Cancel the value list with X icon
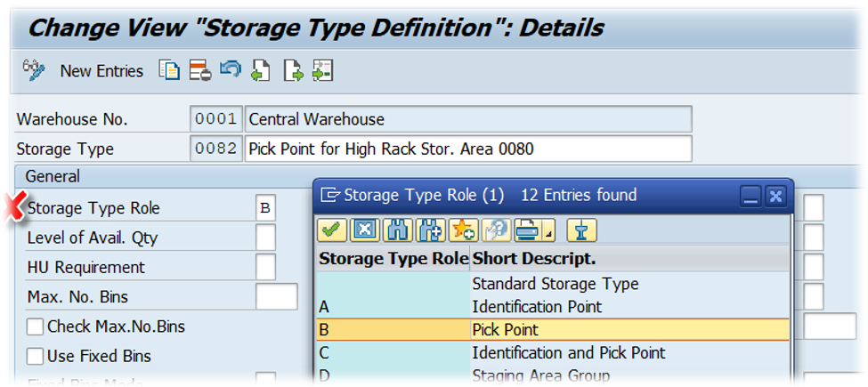Image resolution: width=868 pixels, height=387 pixels. click(365, 231)
